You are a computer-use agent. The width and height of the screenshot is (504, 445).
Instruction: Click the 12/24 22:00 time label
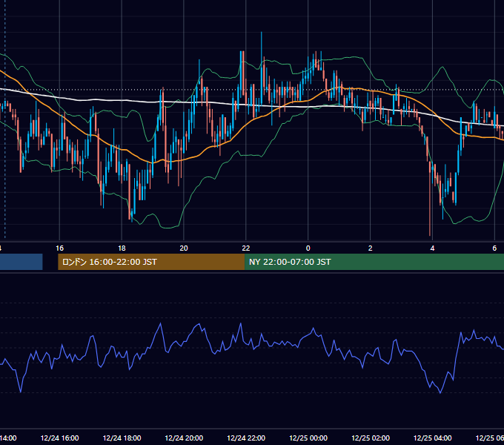pyautogui.click(x=246, y=438)
